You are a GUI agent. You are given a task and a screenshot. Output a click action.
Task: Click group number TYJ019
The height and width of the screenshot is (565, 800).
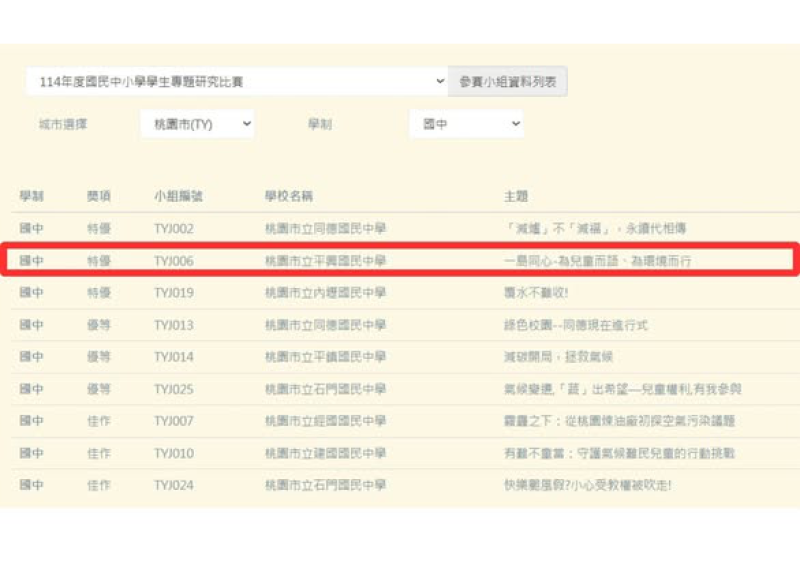tap(174, 293)
